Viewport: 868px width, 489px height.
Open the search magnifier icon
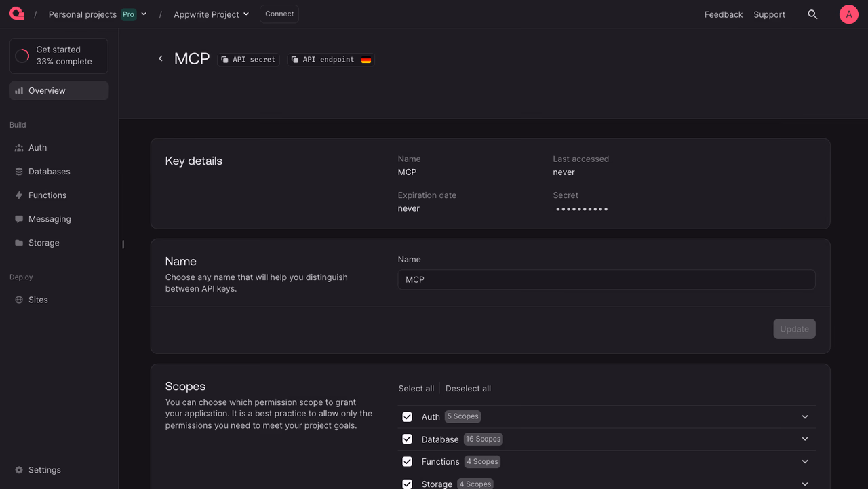click(x=812, y=14)
